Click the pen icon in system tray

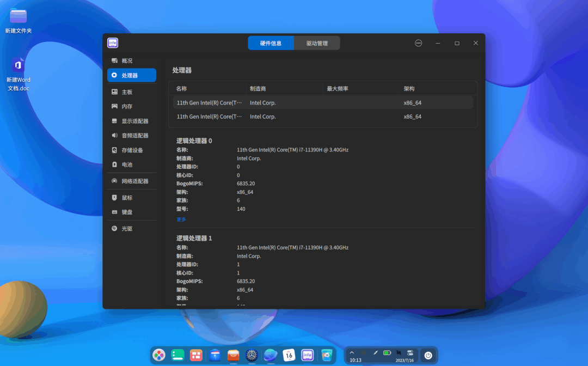pos(375,353)
